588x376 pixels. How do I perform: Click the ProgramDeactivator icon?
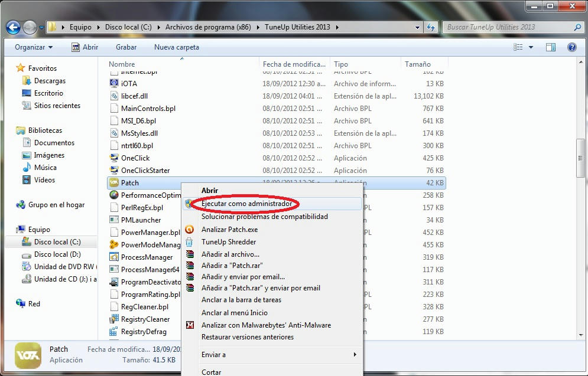click(113, 282)
